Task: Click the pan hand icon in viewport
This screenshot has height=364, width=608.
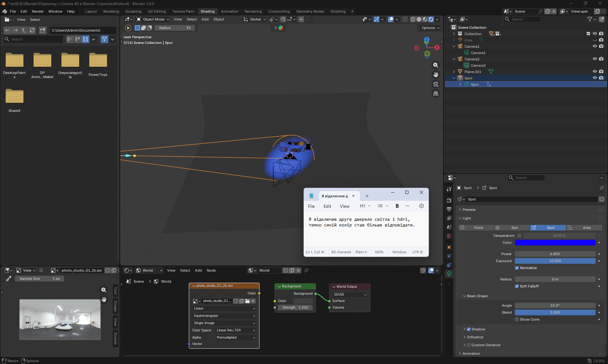Action: (436, 75)
